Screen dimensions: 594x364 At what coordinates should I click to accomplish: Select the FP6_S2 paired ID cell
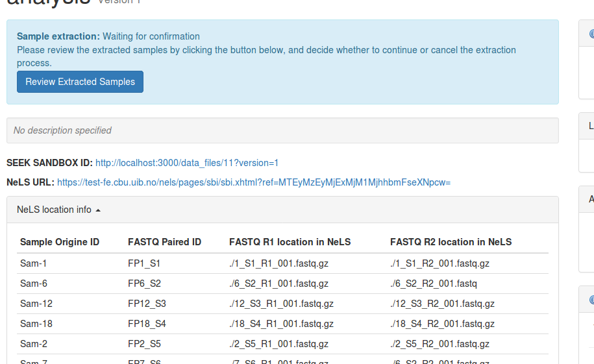click(x=144, y=284)
